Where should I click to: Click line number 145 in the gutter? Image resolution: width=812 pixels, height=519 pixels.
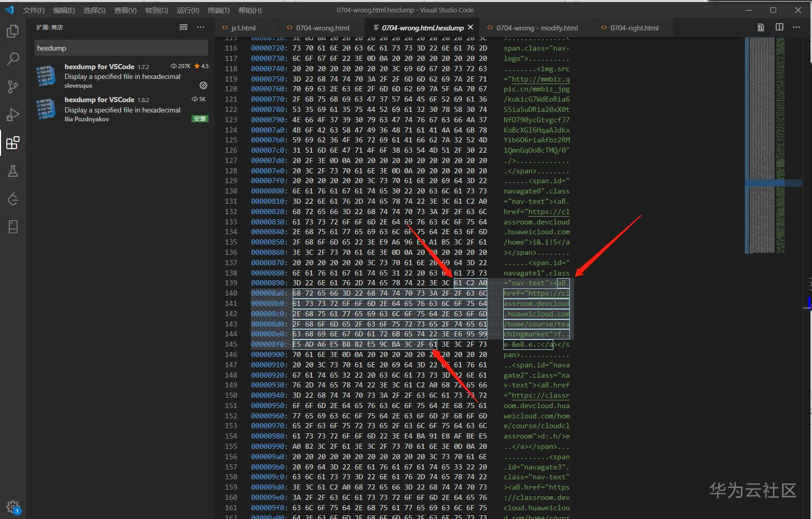click(231, 344)
